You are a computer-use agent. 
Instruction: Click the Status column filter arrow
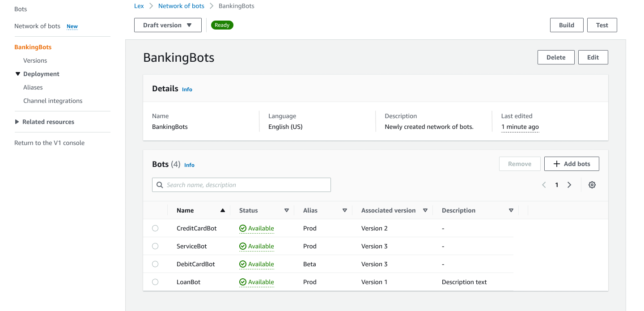pyautogui.click(x=287, y=210)
